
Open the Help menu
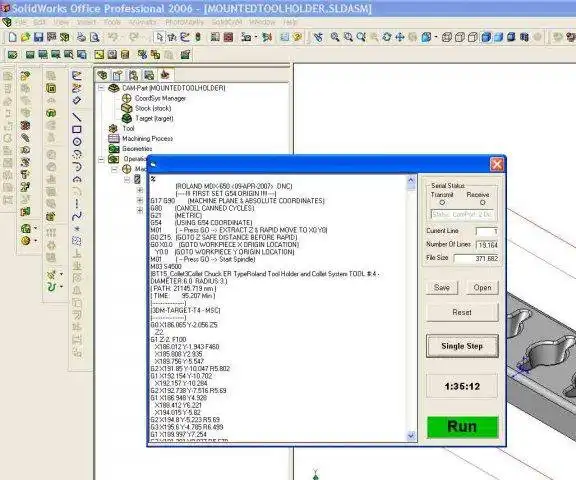[x=290, y=22]
